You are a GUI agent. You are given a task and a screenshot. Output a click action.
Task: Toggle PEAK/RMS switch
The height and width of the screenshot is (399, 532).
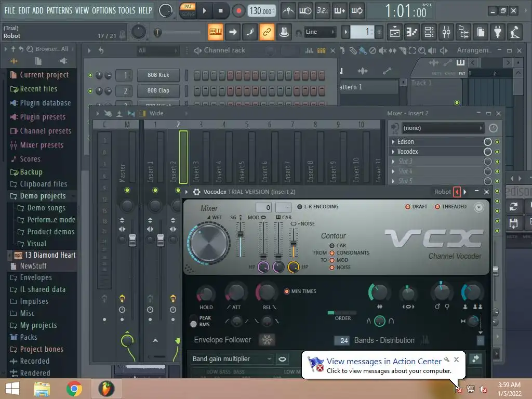[x=193, y=321]
